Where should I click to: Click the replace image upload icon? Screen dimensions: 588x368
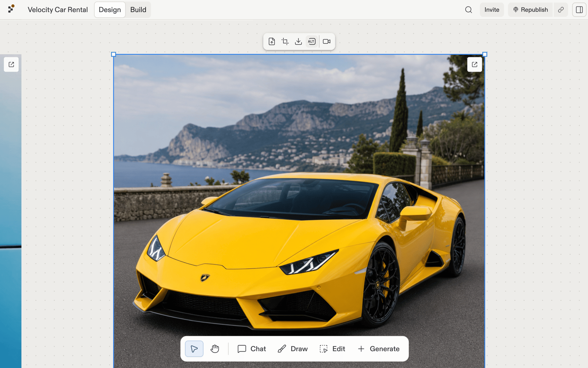click(272, 42)
